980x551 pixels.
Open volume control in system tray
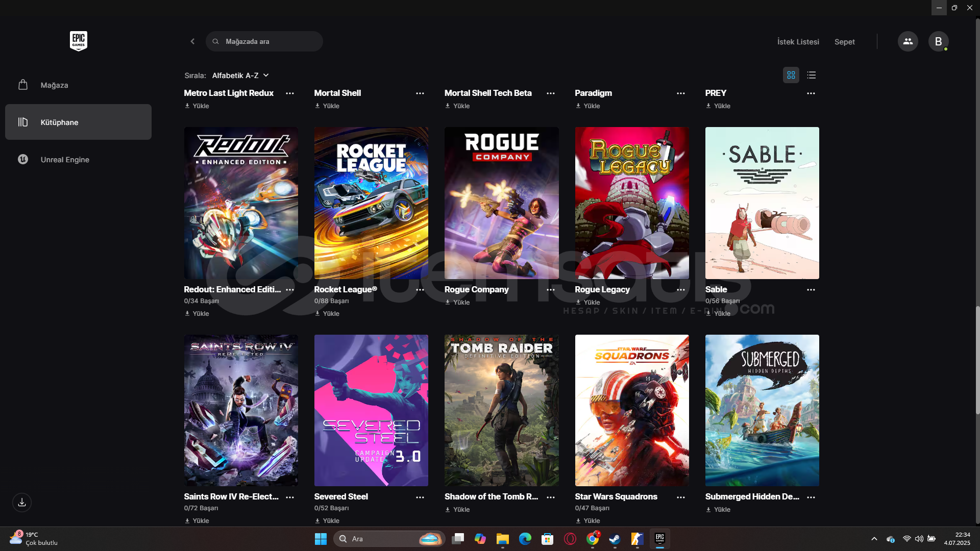coord(919,539)
